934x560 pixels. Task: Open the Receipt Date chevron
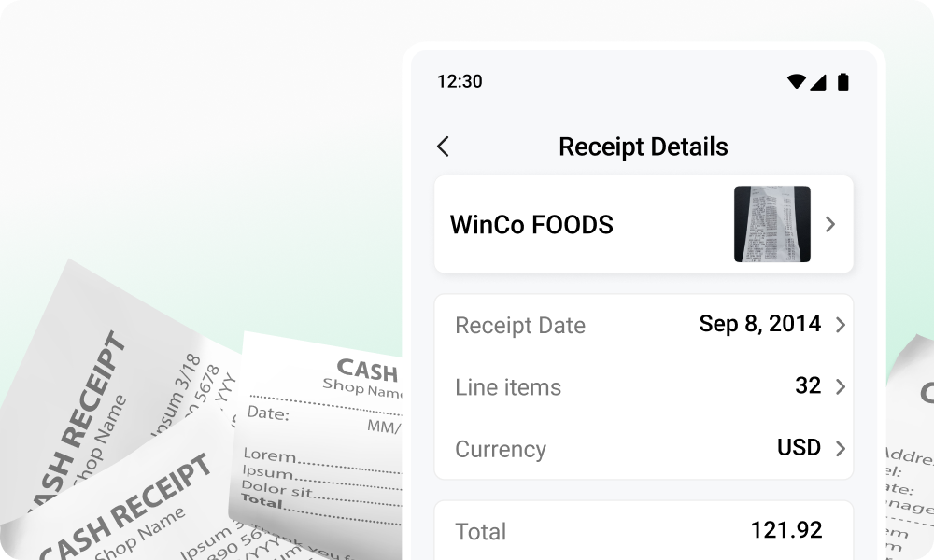(840, 325)
